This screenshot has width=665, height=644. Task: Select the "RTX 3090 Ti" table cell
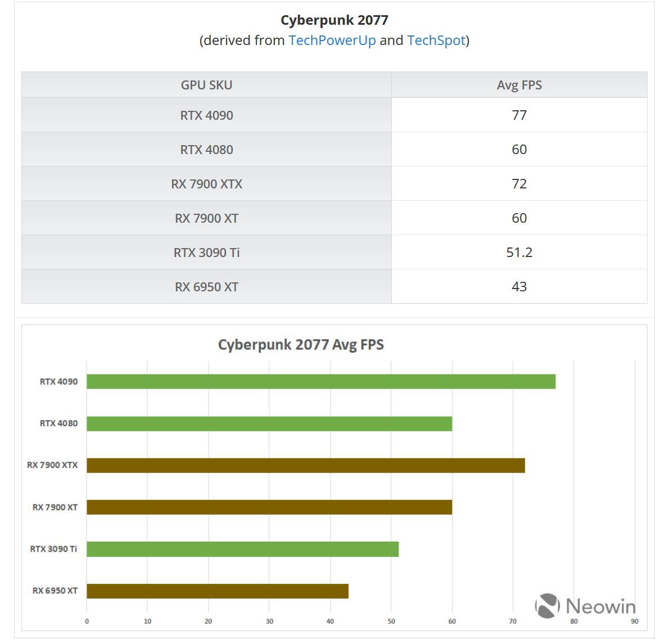point(206,253)
